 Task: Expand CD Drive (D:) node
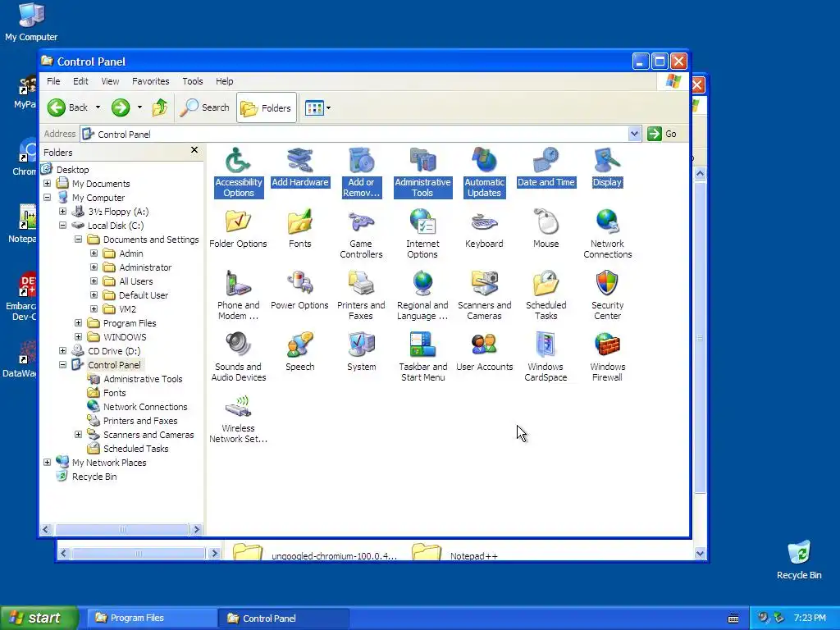tap(62, 350)
